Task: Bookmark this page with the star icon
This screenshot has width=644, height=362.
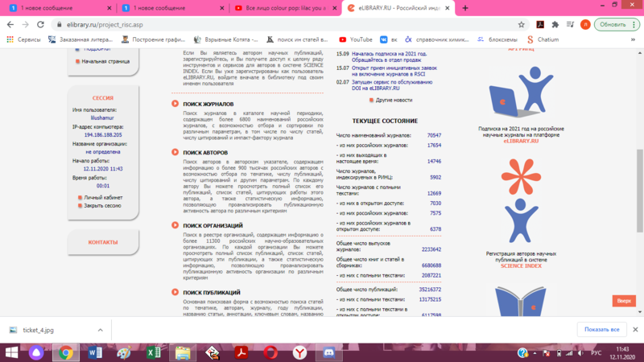Action: point(521,25)
